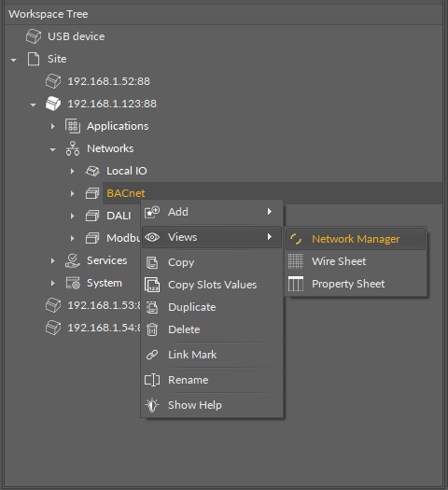The height and width of the screenshot is (490, 448).
Task: Click the Local IO icon
Action: (x=92, y=171)
